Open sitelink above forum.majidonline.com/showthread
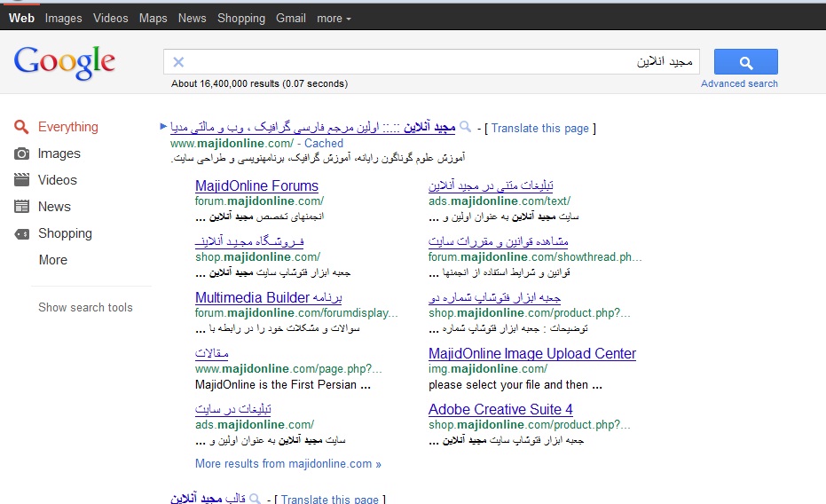This screenshot has width=826, height=504. [x=499, y=241]
